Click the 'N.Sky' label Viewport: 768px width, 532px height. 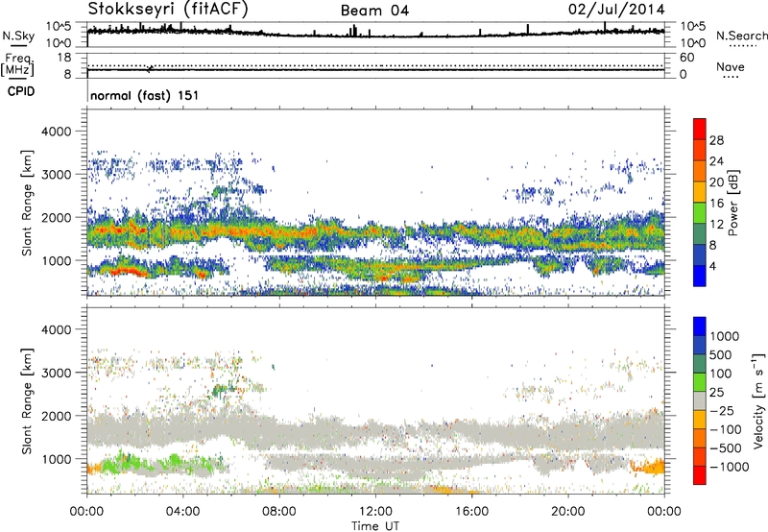tap(18, 36)
